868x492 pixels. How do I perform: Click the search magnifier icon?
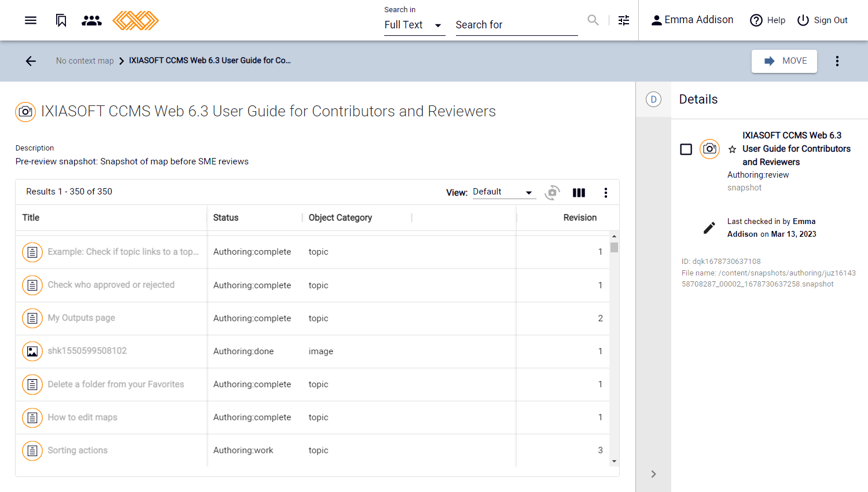(593, 20)
